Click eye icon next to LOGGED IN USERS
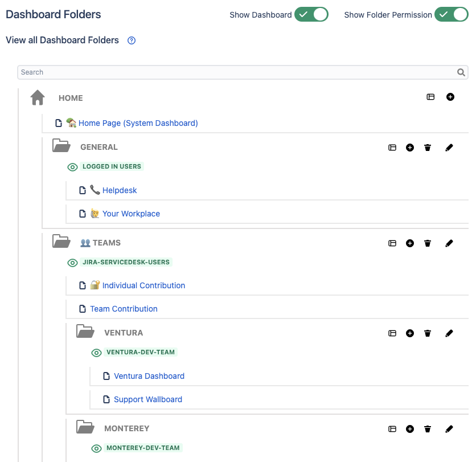The height and width of the screenshot is (462, 476). [72, 167]
